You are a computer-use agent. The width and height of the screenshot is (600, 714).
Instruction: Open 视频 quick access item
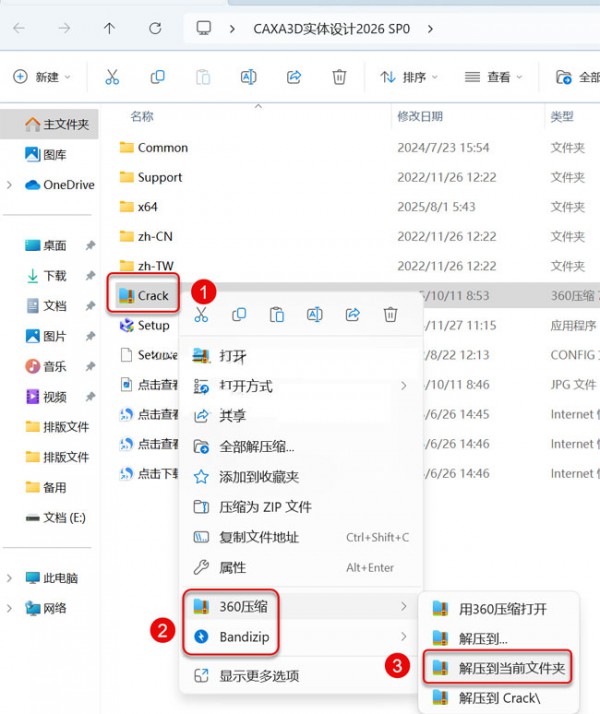46,397
